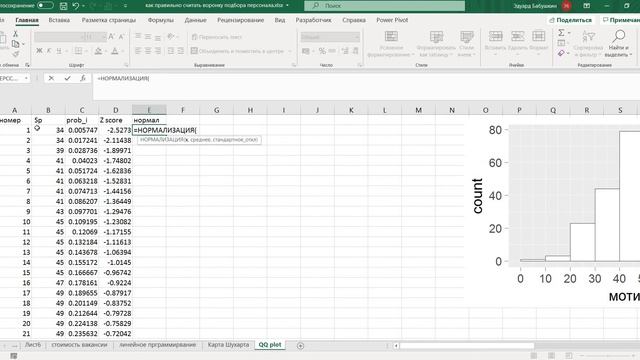Apply the fill color bucket
640x360 pixels.
point(98,51)
